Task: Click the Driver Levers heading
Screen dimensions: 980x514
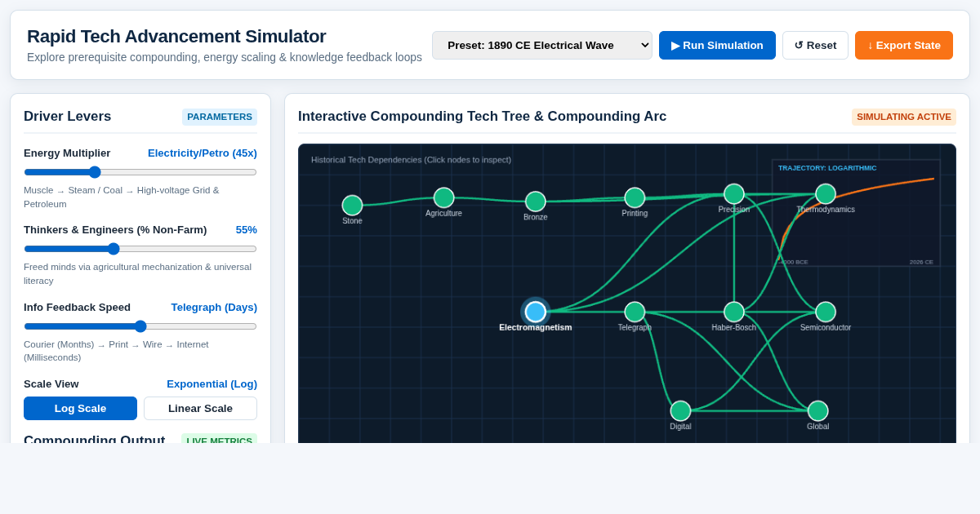Action: click(x=68, y=117)
